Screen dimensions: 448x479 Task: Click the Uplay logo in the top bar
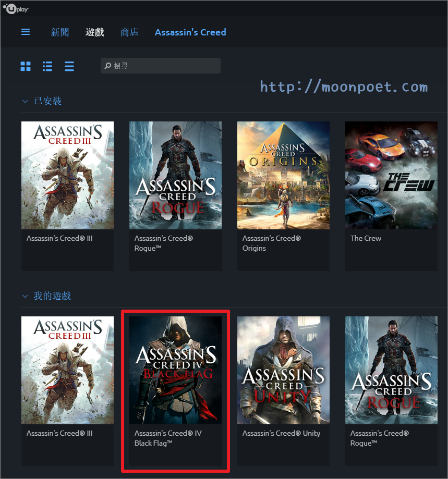click(16, 8)
